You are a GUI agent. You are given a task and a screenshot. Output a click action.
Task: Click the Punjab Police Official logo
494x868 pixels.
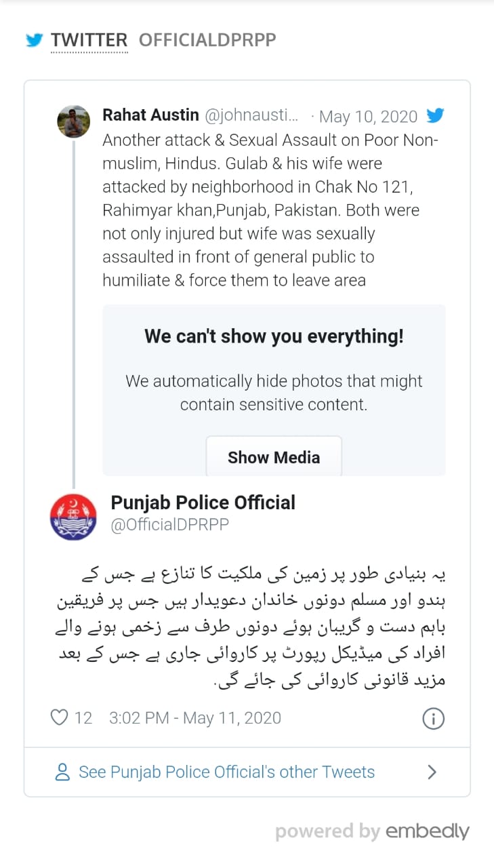73,516
